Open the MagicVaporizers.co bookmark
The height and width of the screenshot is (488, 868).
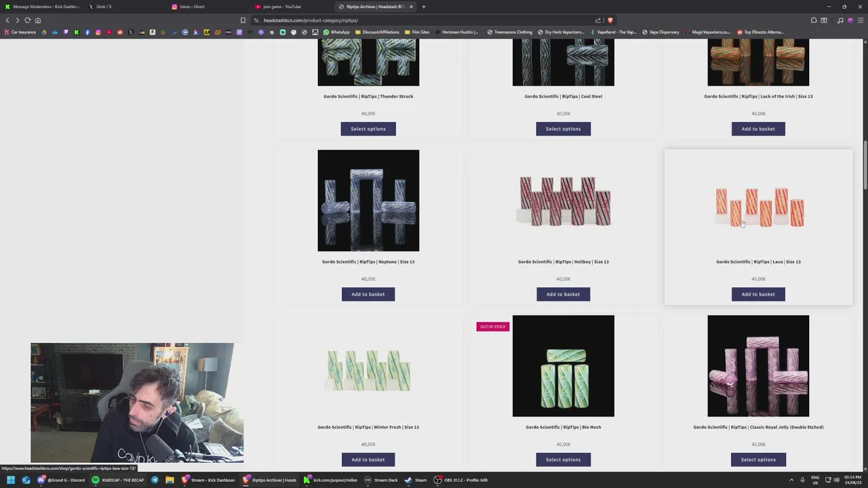[707, 32]
